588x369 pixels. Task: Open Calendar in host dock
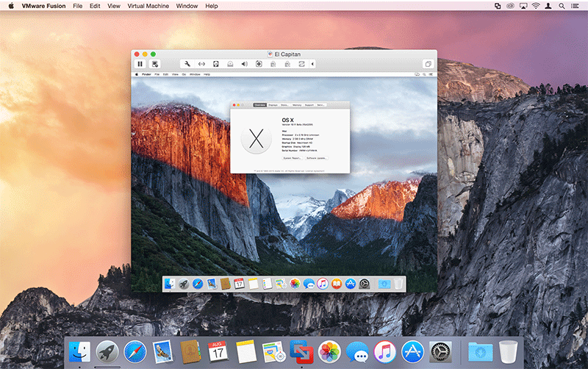tap(218, 352)
